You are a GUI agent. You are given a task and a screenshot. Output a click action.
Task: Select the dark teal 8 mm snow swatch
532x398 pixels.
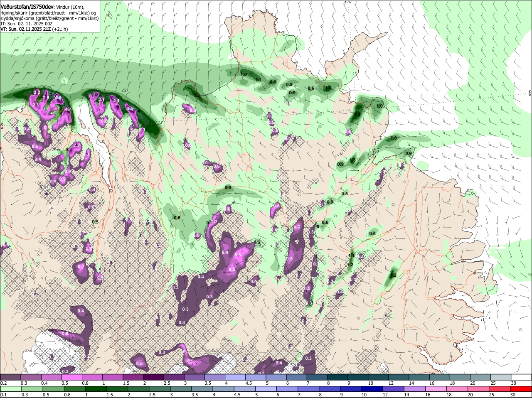point(338,377)
